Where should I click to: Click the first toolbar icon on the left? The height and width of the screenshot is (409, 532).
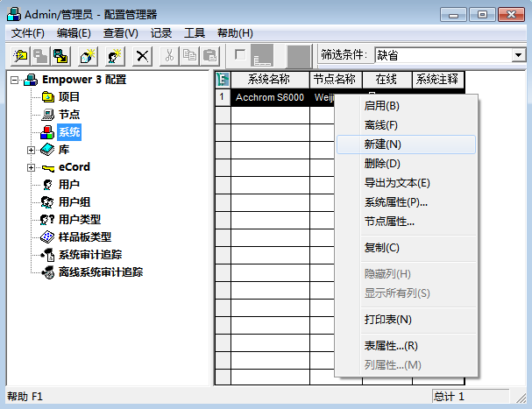coord(19,55)
